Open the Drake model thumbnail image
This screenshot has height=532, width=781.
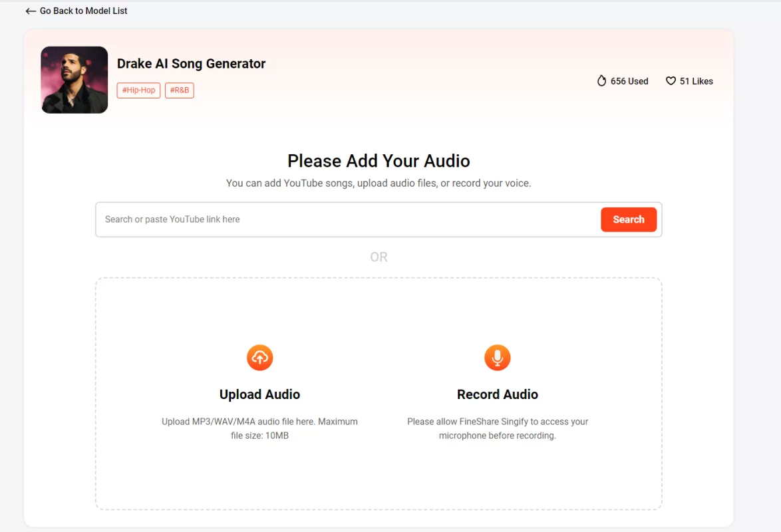point(75,80)
